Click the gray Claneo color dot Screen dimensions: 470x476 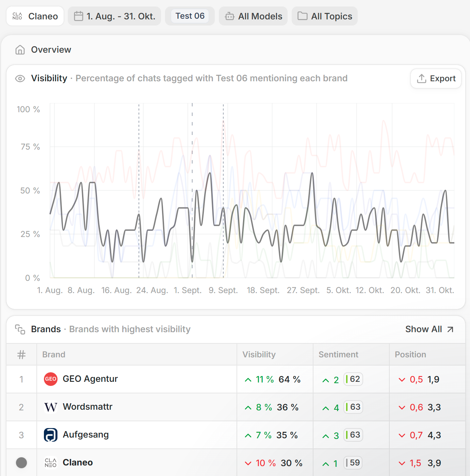(21, 463)
